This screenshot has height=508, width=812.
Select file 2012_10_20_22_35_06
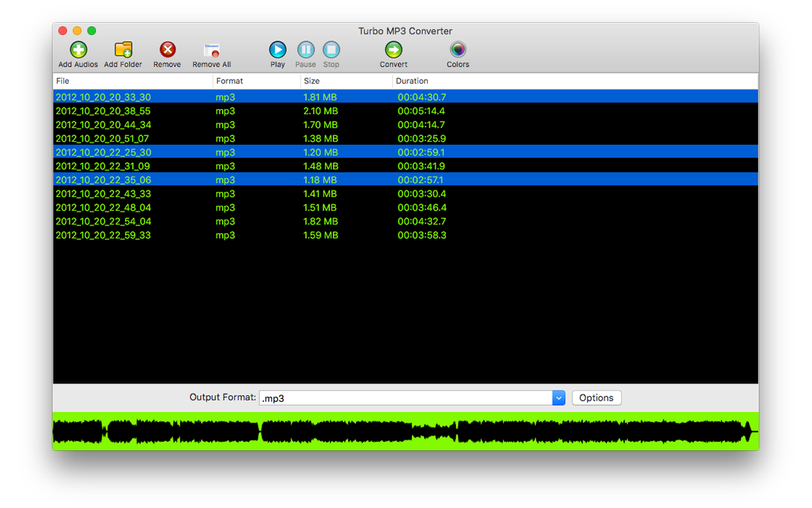[103, 180]
